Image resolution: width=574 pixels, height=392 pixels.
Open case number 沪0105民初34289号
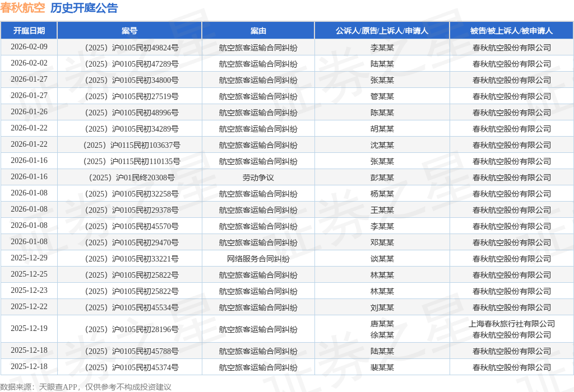[131, 129]
